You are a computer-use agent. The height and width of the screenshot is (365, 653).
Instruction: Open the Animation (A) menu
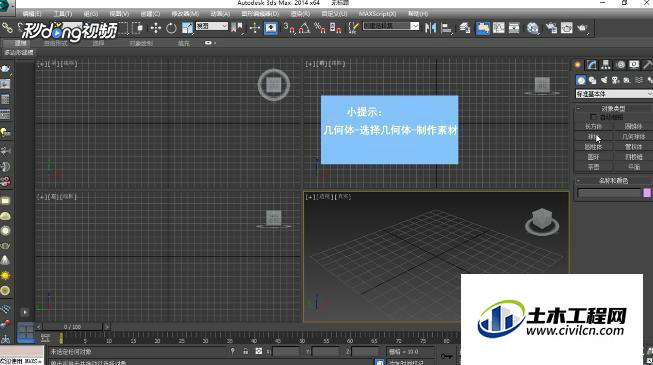coord(220,14)
